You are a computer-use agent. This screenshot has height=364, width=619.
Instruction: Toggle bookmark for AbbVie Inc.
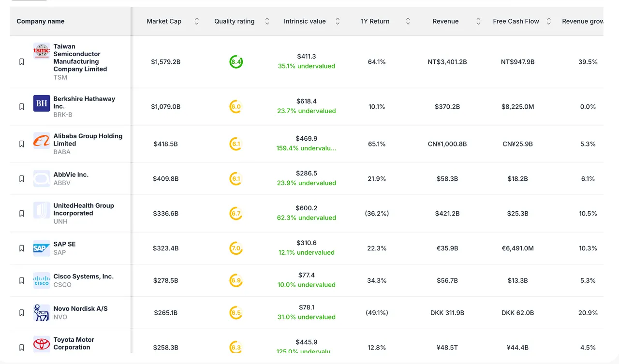click(x=22, y=179)
